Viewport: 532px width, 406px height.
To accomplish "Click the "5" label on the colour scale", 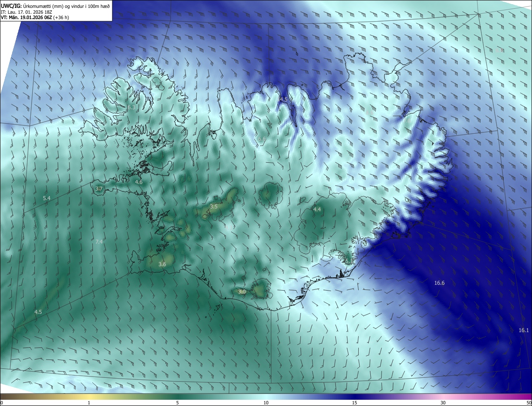I will pos(177,403).
